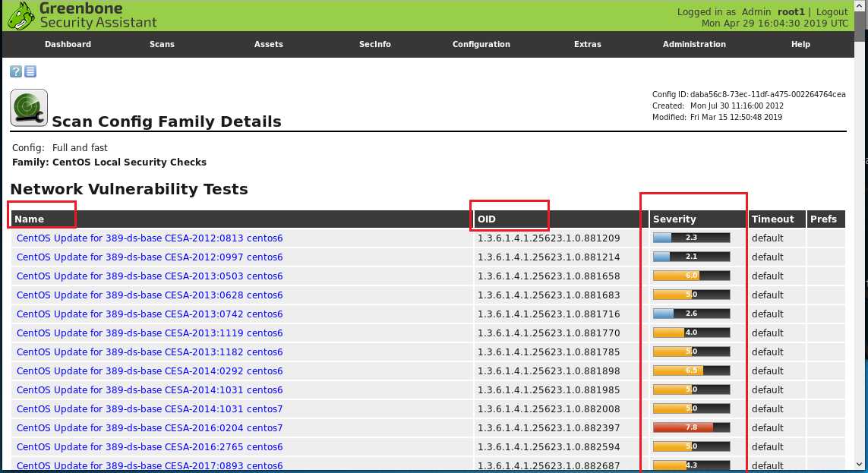The height and width of the screenshot is (473, 868).
Task: Select OID 1.3.6.1.4.1.25623.1.0.881683
Action: click(548, 295)
